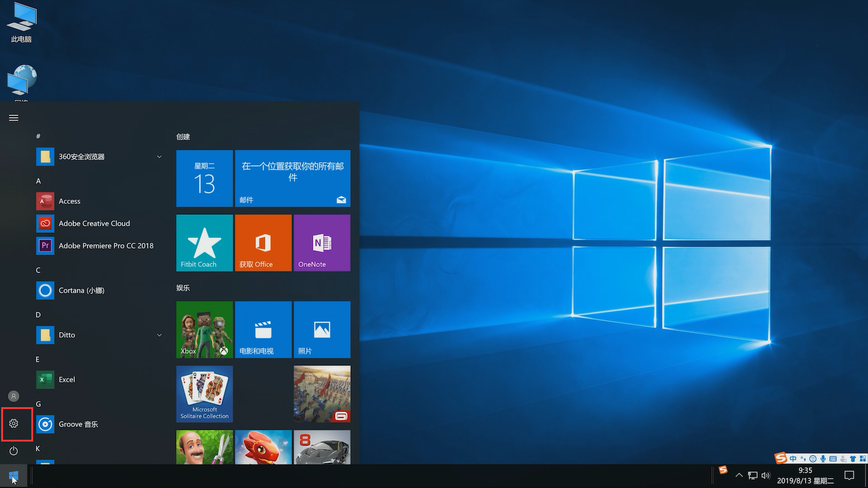Click the 创建 tile group title
Screen dimensions: 868x488
(x=183, y=137)
